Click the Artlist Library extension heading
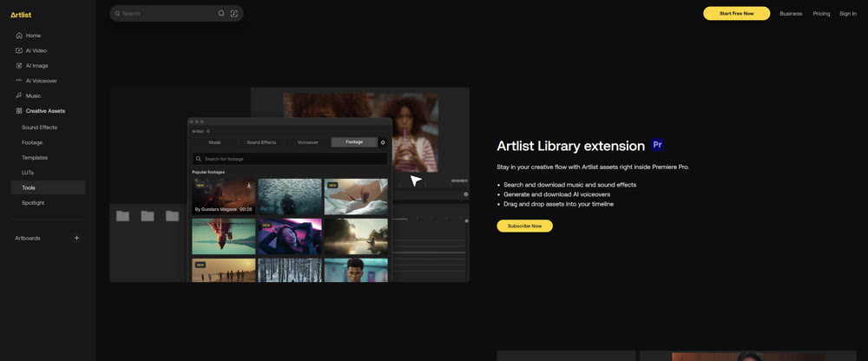 tap(571, 146)
